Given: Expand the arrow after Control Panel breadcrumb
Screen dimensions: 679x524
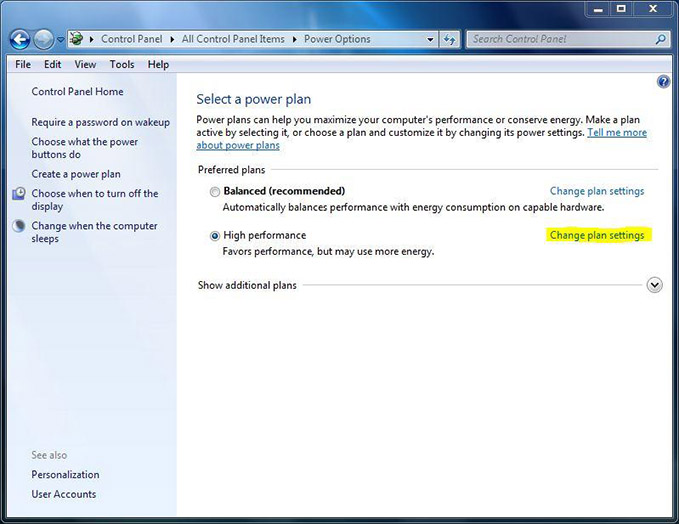Looking at the screenshot, I should point(172,39).
